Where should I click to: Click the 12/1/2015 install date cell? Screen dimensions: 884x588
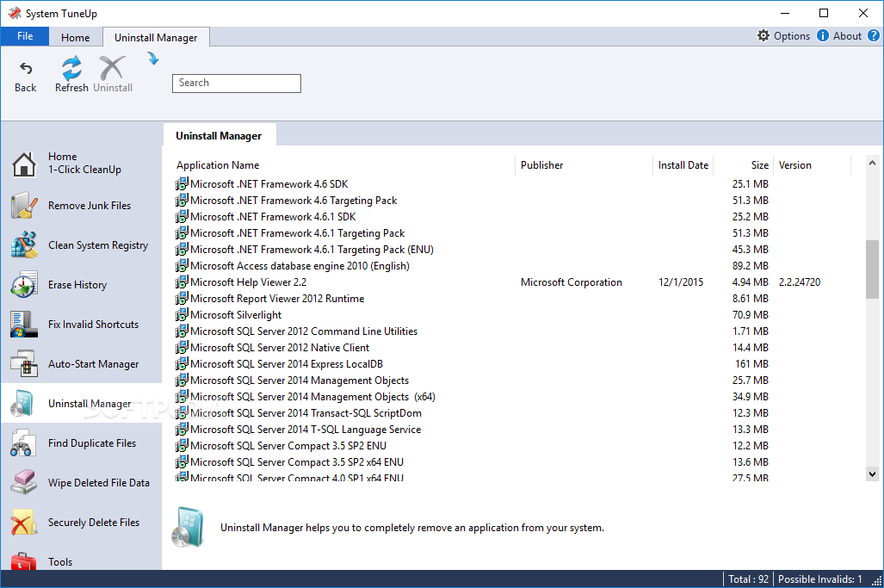pos(681,282)
